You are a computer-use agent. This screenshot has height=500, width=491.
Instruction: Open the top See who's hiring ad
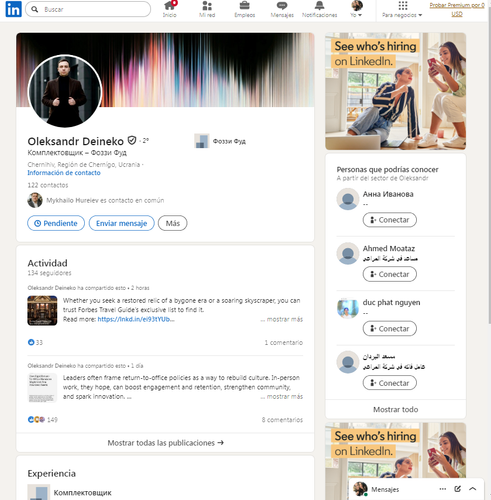click(396, 91)
